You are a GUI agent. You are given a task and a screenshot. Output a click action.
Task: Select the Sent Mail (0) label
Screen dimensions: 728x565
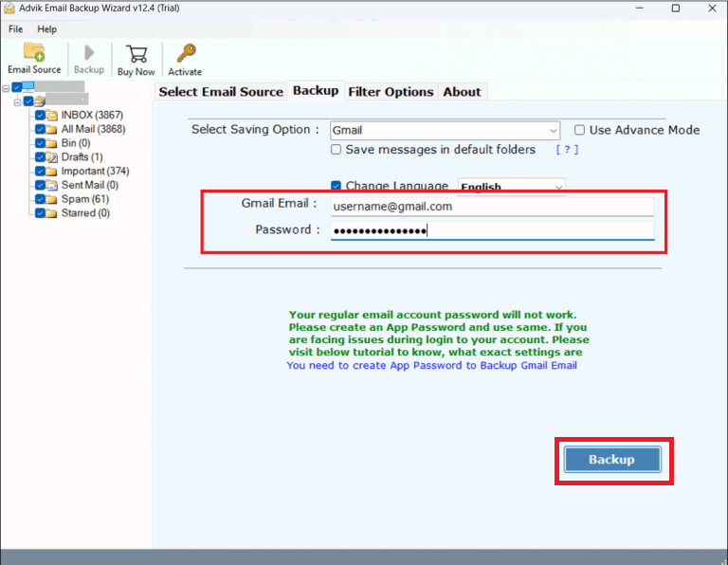point(90,185)
